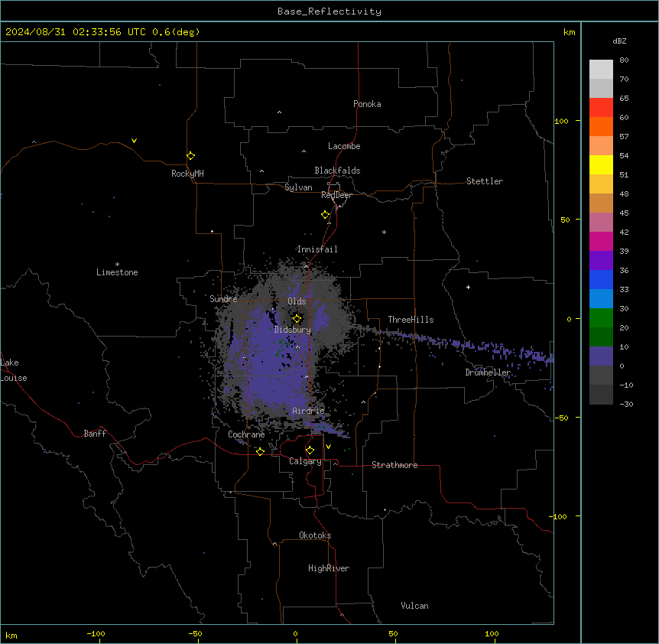Click the Innisfail town label
The height and width of the screenshot is (644, 659).
(x=317, y=249)
